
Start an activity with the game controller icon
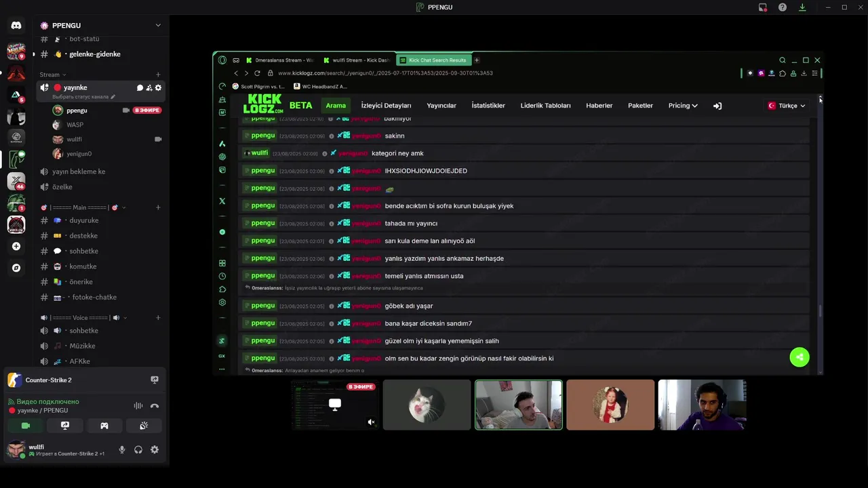(104, 426)
